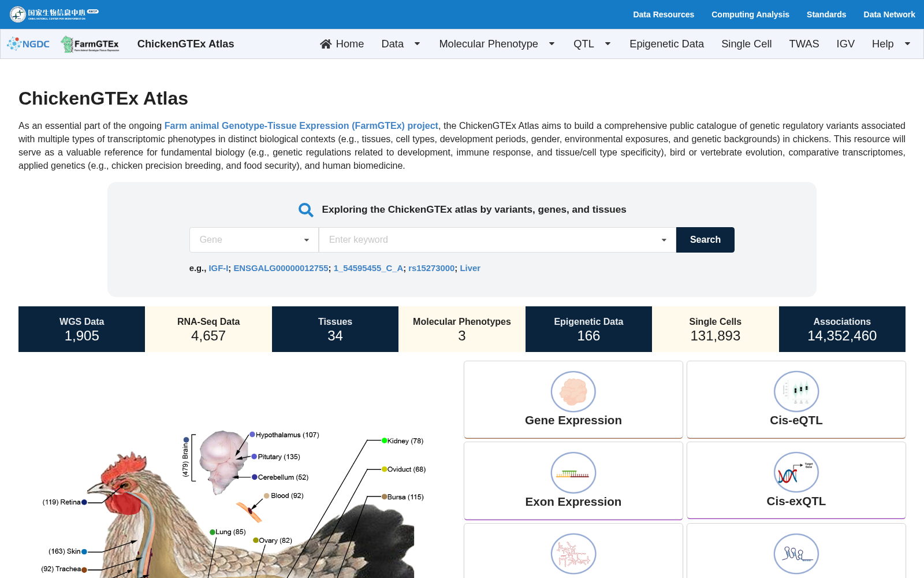Go to Home page
Viewport: 924px width, 578px height.
342,44
